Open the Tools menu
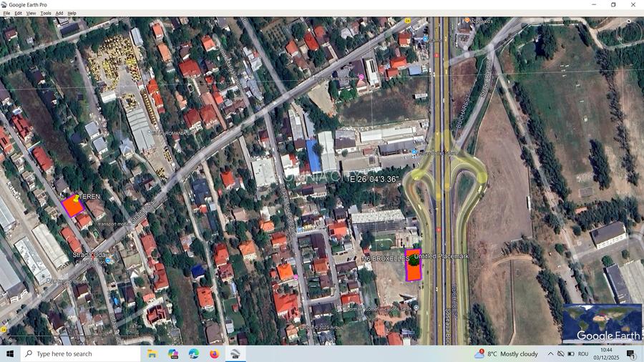644x362 pixels. 45,13
